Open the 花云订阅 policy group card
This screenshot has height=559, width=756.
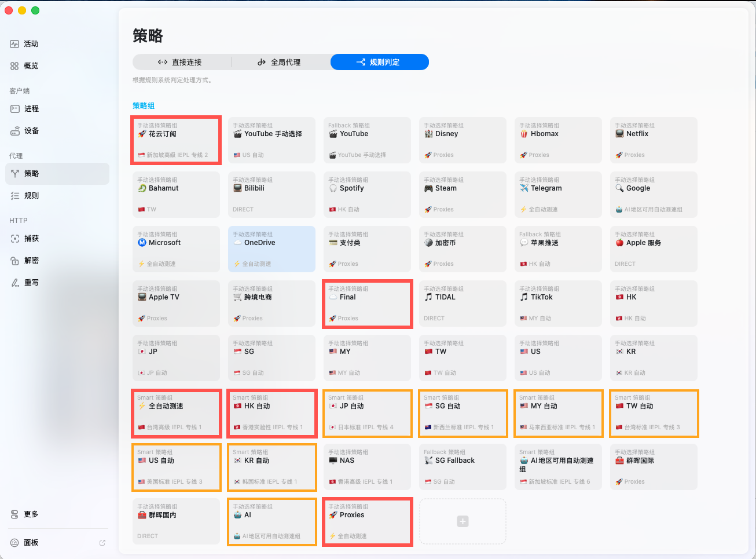(x=176, y=140)
